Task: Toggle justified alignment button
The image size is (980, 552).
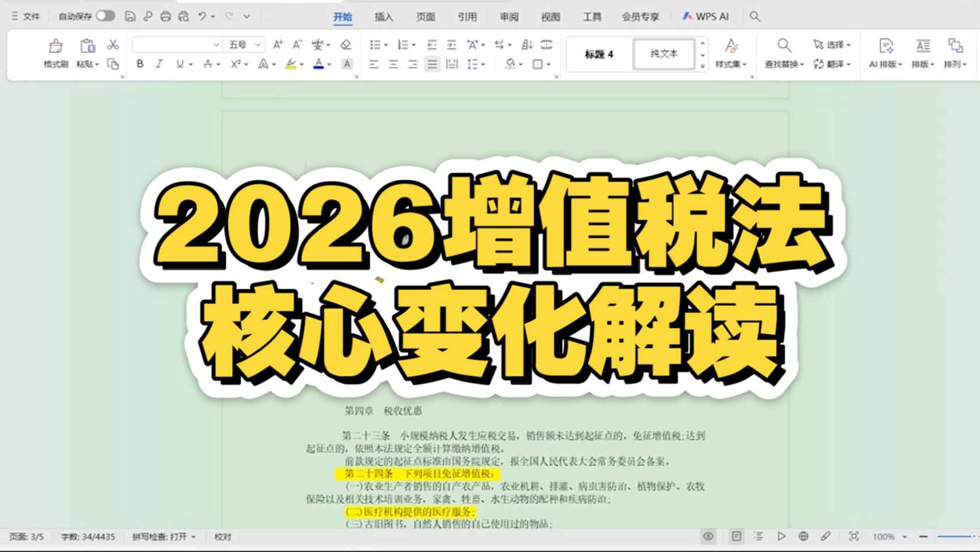Action: 432,64
